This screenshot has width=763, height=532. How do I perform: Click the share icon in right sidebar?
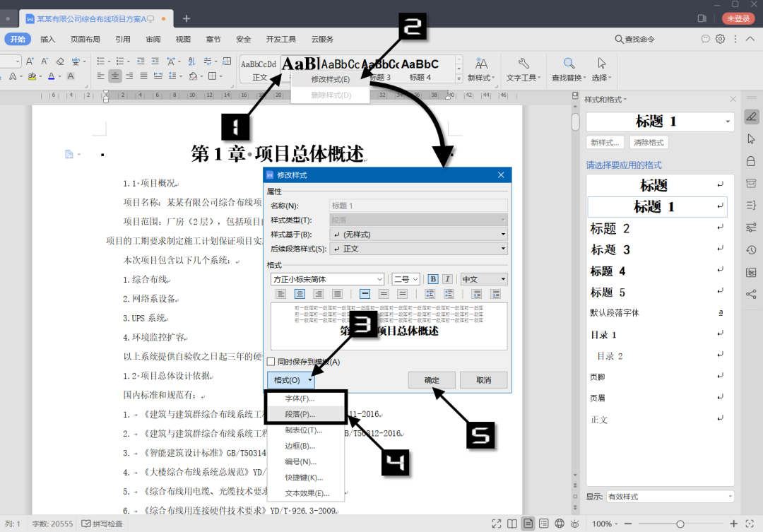click(x=751, y=294)
